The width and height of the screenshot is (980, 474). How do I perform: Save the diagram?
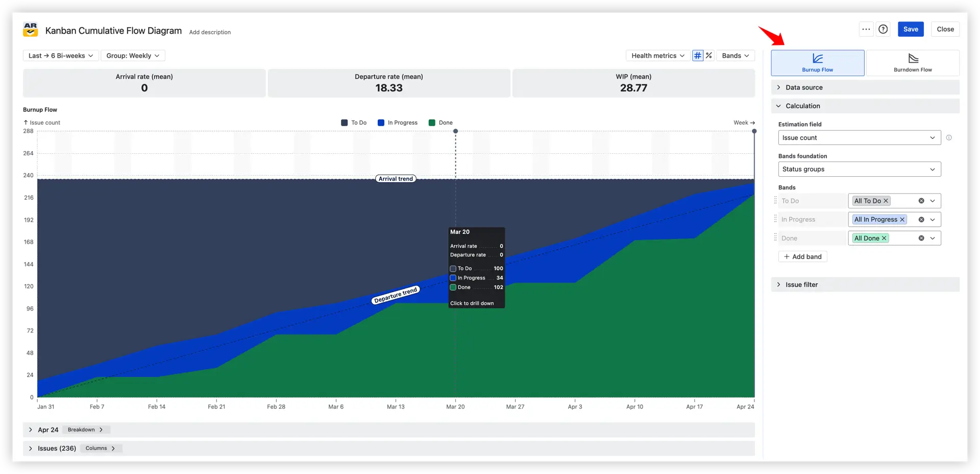pos(911,29)
